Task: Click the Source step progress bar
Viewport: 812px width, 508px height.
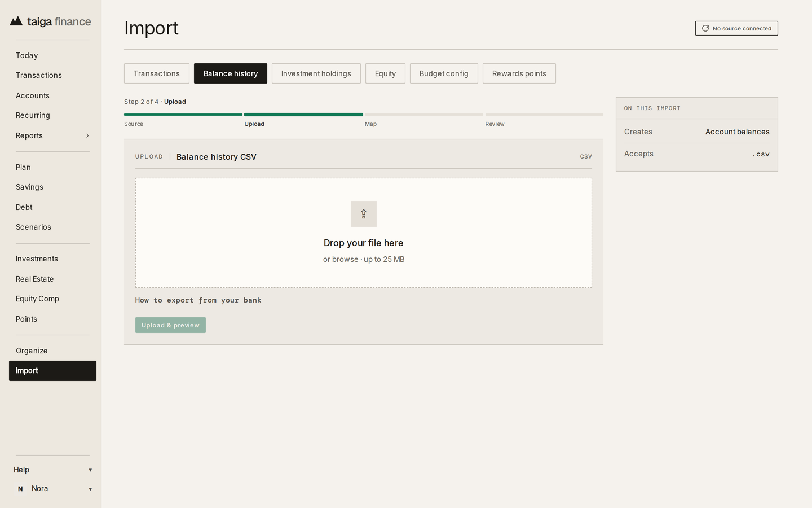Action: 183,115
